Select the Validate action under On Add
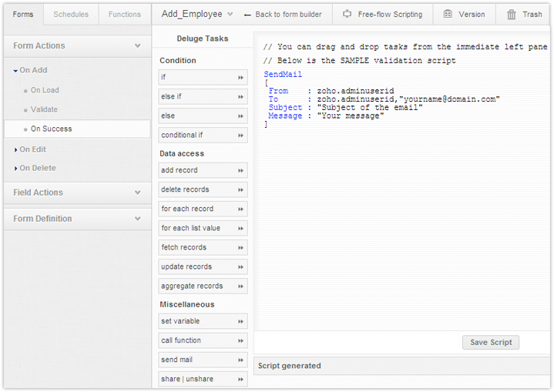This screenshot has width=554, height=392. 44,109
